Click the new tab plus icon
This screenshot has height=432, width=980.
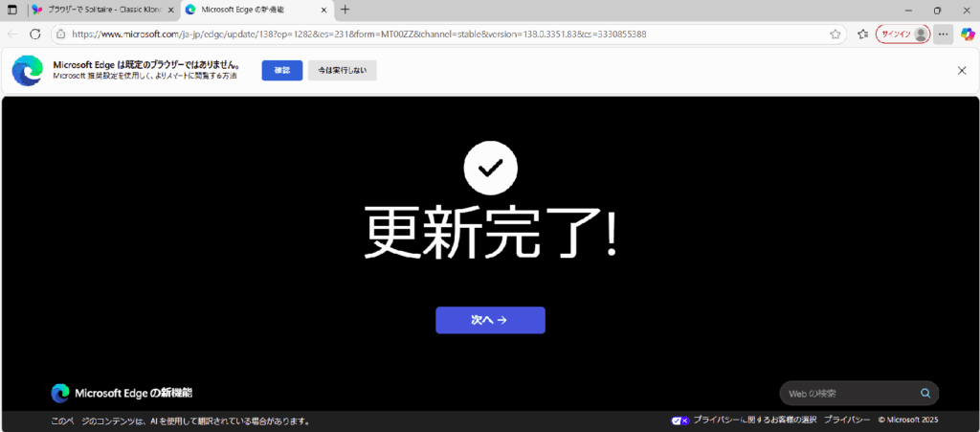pyautogui.click(x=345, y=10)
